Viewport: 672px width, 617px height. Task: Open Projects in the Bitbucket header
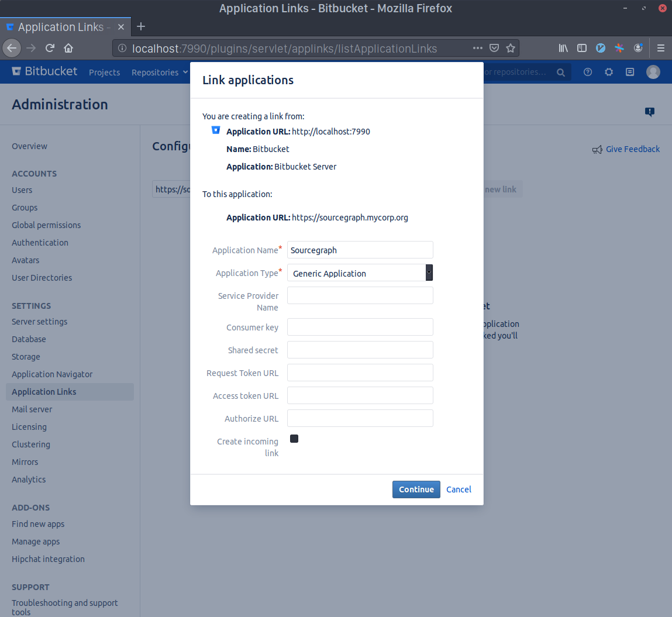click(104, 73)
